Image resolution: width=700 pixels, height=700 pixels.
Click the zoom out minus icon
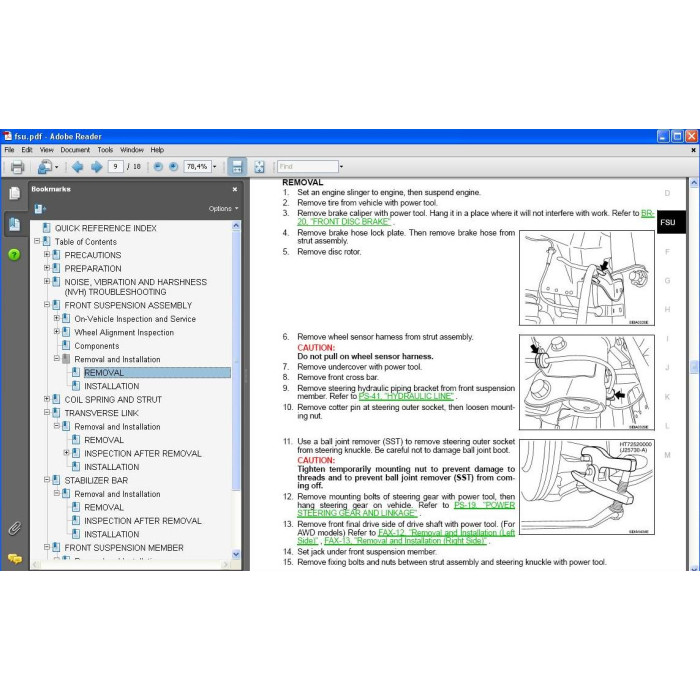tap(158, 167)
